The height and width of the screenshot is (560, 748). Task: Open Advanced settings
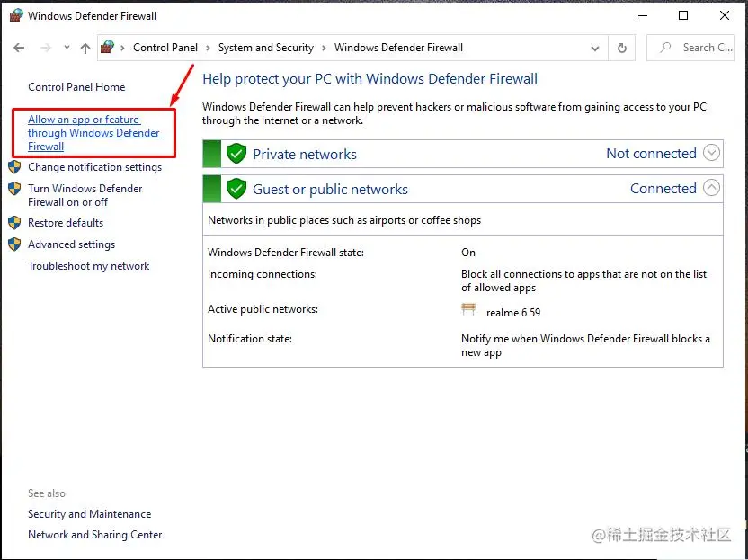click(72, 244)
